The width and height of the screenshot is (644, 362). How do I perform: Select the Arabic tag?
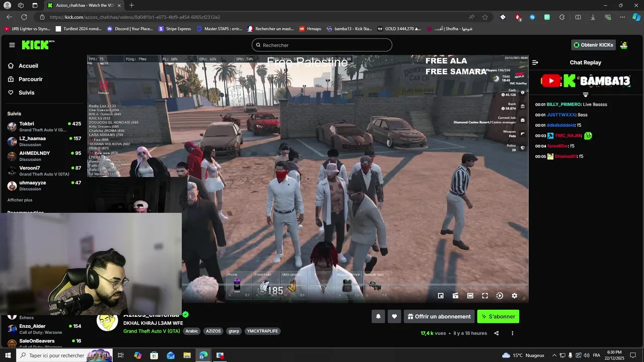coord(192,331)
